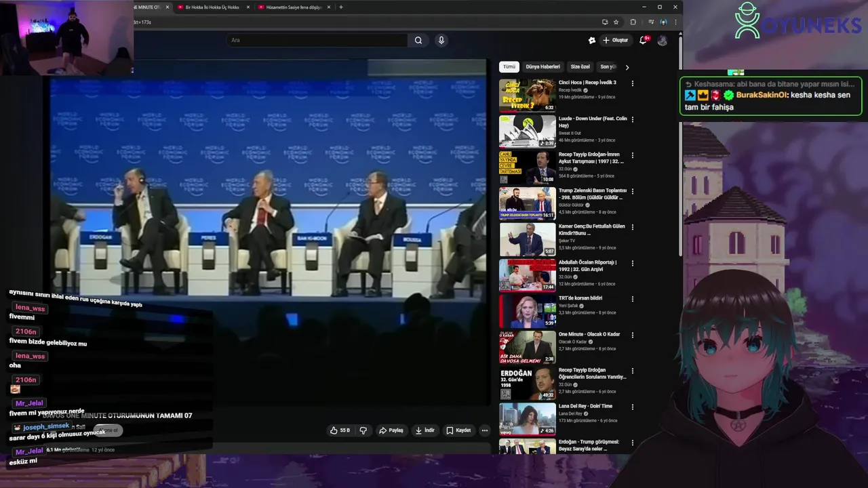Image resolution: width=868 pixels, height=488 pixels.
Task: Open the YouTube account avatar menu
Action: tap(663, 40)
